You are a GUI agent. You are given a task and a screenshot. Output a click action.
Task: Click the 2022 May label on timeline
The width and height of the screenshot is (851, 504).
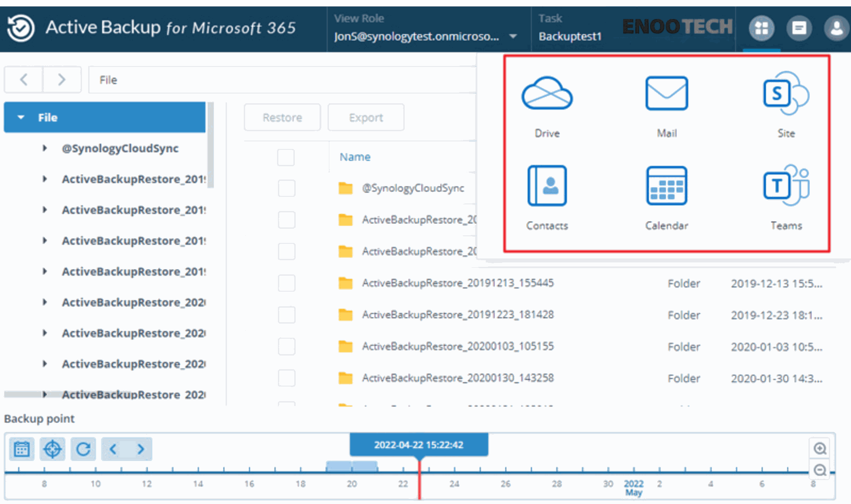click(633, 488)
